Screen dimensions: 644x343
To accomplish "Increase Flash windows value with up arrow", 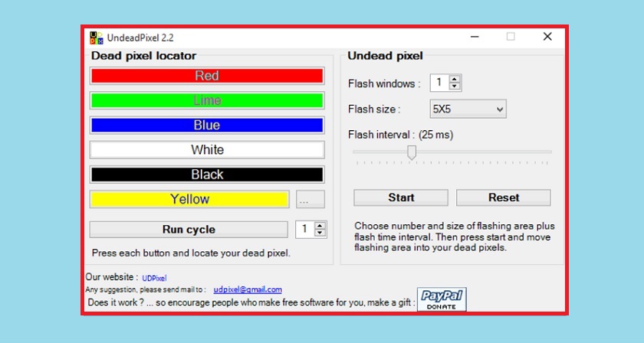I will pyautogui.click(x=454, y=79).
